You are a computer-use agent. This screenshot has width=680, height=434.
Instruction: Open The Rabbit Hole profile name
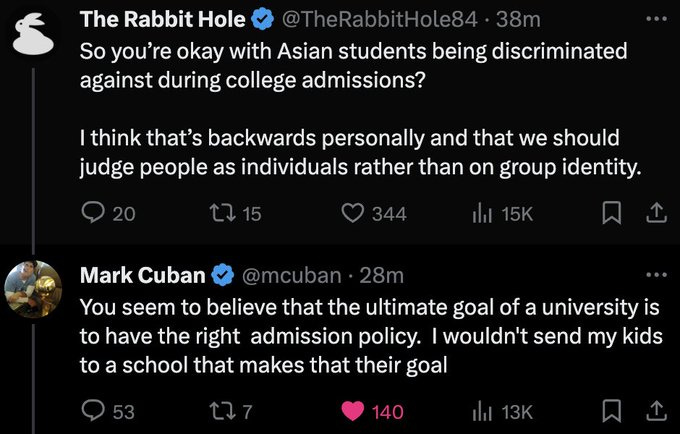(163, 20)
